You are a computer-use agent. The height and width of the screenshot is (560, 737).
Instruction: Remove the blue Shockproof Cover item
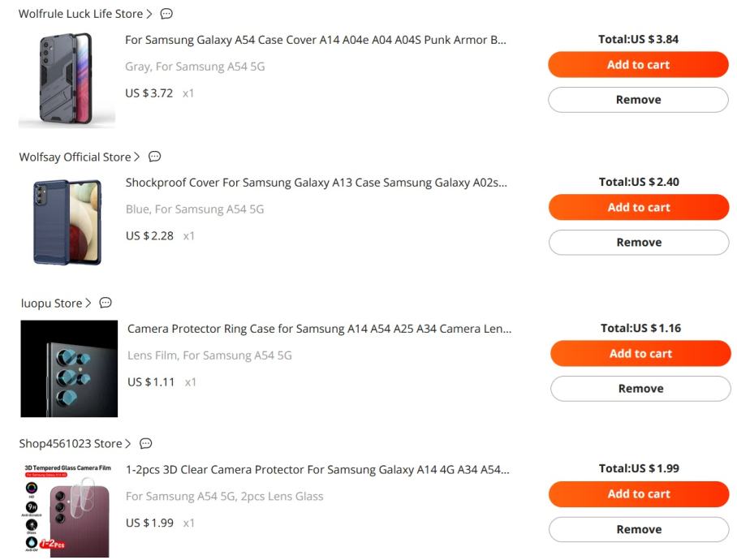639,243
